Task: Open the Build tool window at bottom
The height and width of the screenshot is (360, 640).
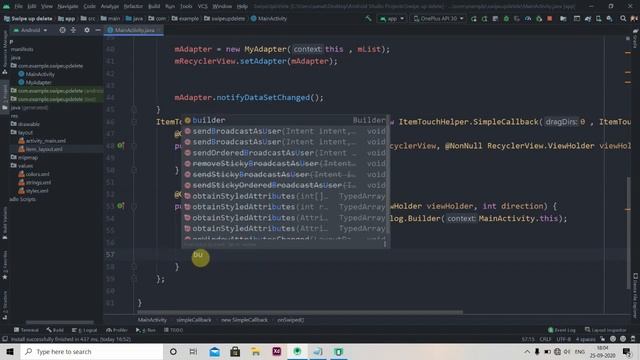Action: [55, 330]
